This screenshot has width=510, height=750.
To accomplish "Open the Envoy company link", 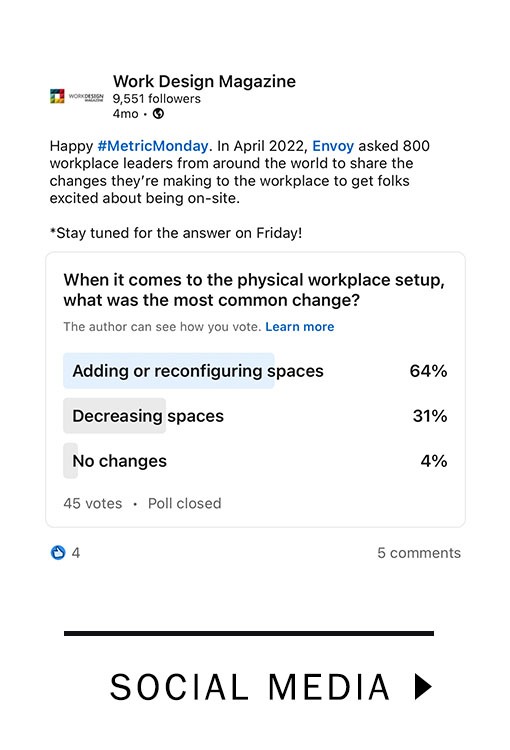I will [333, 145].
